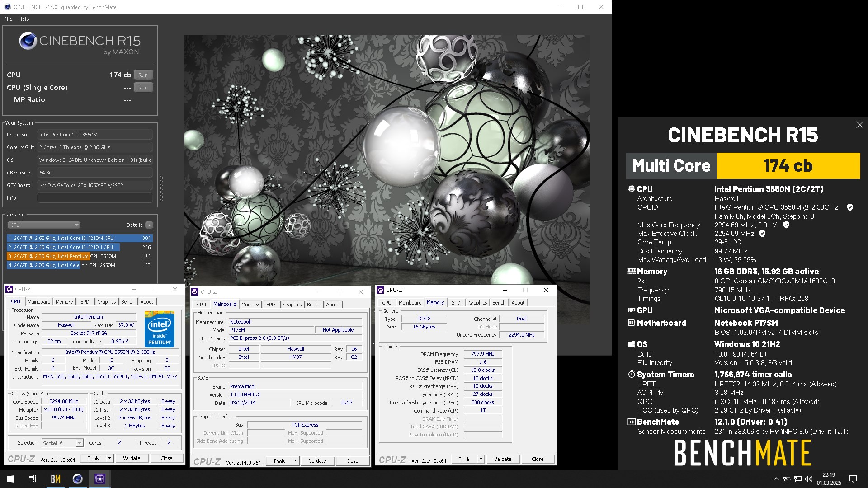
Task: Select the Core i5-4210M ranking entry
Action: tap(80, 238)
